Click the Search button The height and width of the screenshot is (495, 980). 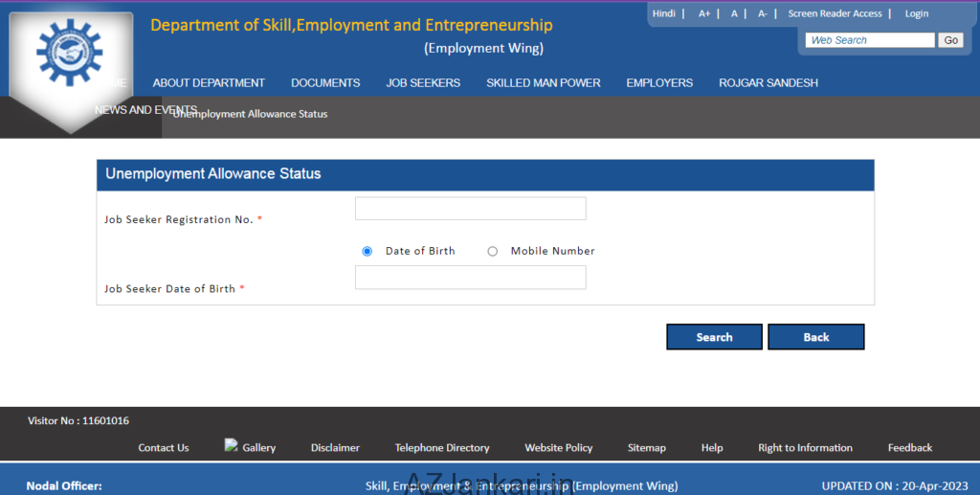[x=714, y=337]
